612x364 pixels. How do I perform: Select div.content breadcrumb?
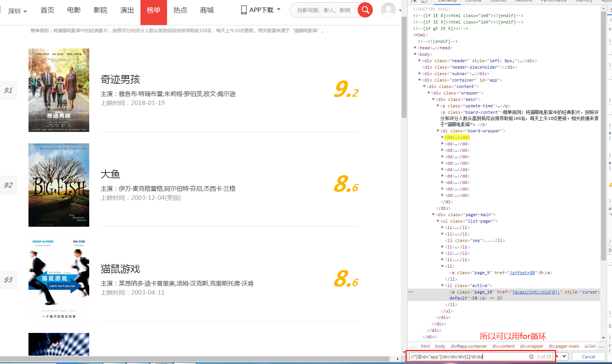(x=503, y=346)
